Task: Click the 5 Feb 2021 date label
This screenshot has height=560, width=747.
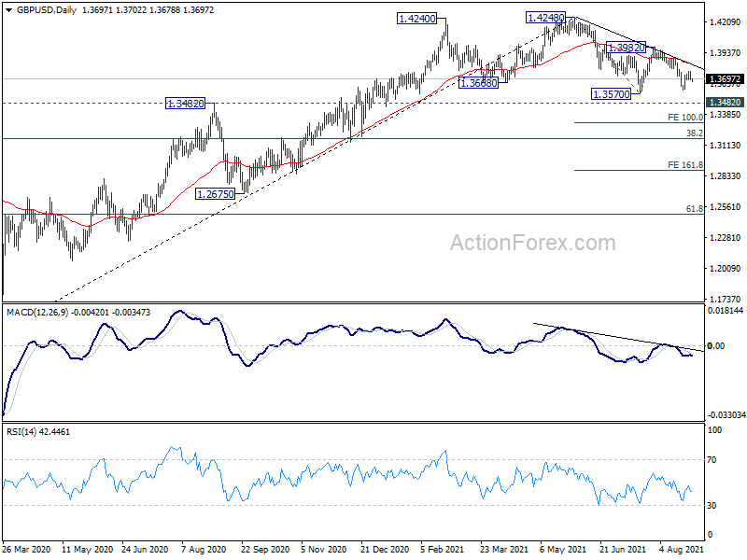Action: pyautogui.click(x=442, y=550)
